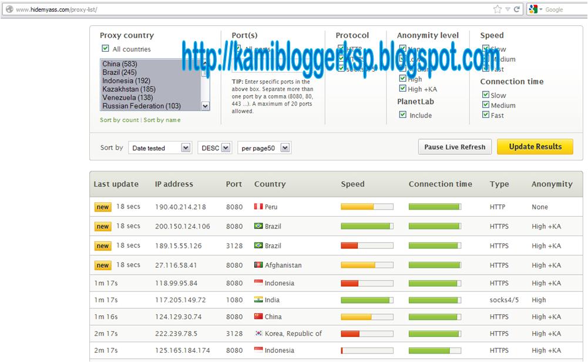Click the India flag icon
This screenshot has height=364, width=588.
pos(258,299)
